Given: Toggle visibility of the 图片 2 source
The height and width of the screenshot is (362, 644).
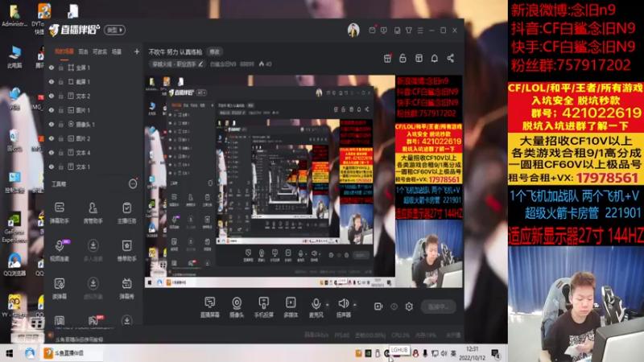Looking at the screenshot, I should tap(52, 138).
